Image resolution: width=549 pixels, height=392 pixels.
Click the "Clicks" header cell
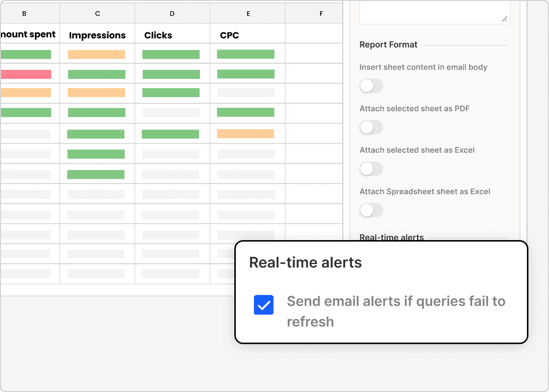158,34
